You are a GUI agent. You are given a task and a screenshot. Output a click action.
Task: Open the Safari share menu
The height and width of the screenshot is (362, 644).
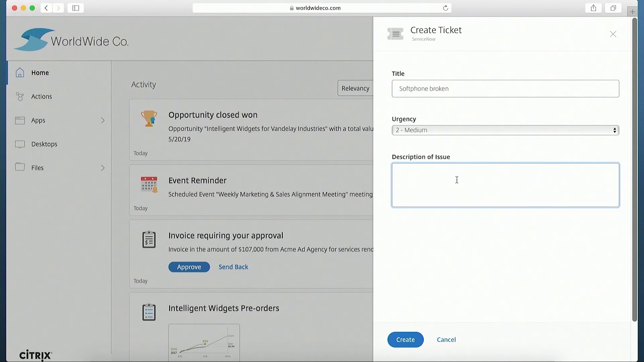[x=594, y=8]
